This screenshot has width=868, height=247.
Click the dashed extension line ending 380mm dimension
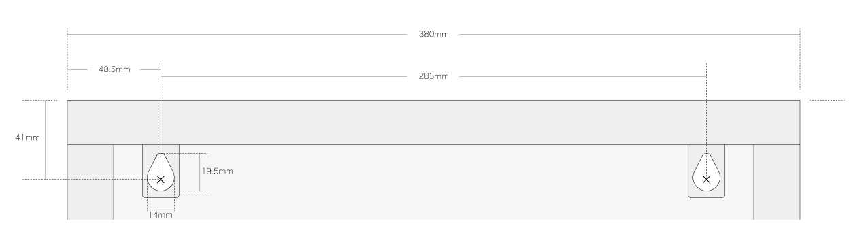tap(800, 59)
